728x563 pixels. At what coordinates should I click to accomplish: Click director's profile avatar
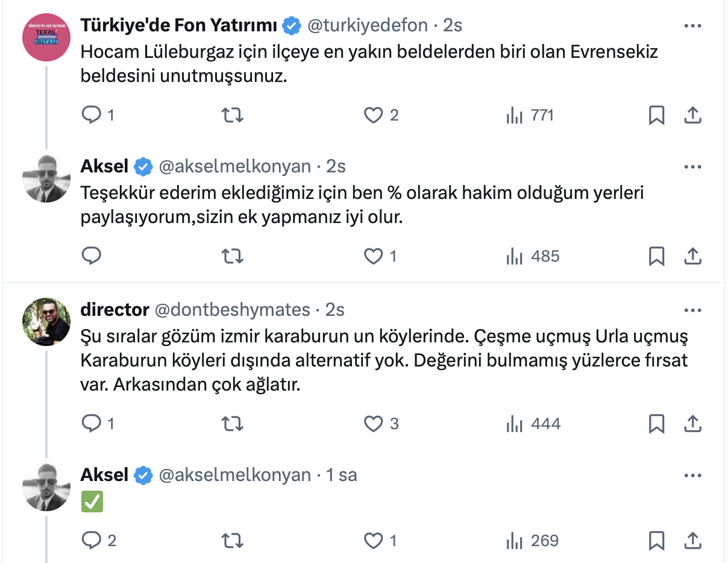coord(46,321)
